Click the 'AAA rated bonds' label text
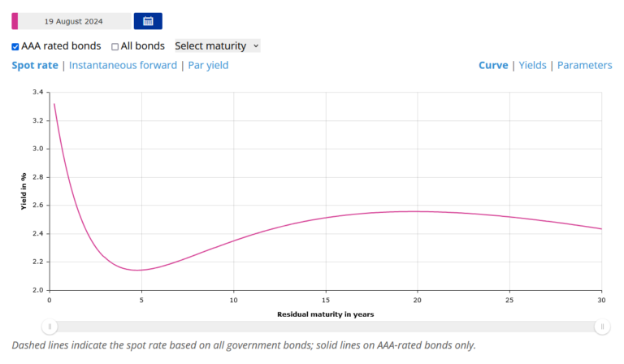This screenshot has height=364, width=624. click(x=62, y=46)
